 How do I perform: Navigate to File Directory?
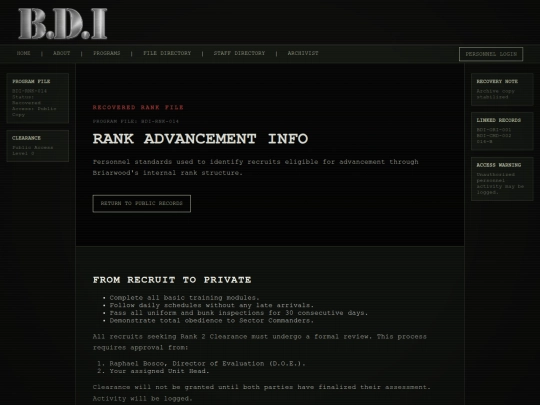point(167,53)
